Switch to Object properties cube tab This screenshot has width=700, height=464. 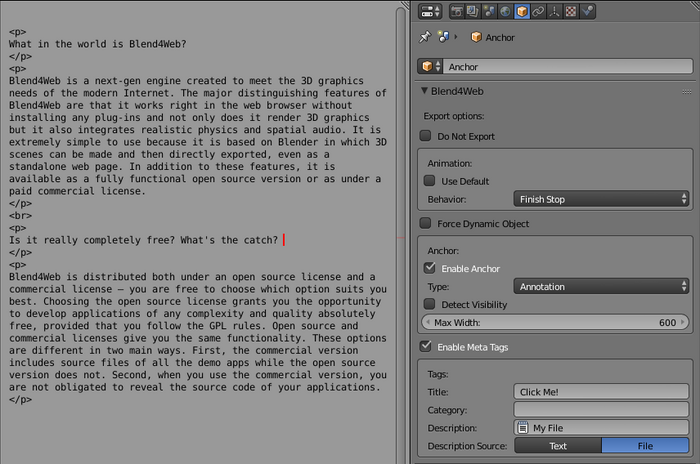click(521, 11)
